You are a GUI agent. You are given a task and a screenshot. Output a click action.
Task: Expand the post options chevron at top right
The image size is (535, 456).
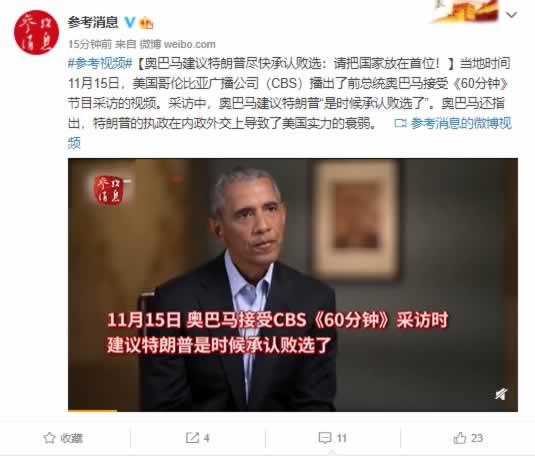[x=511, y=14]
